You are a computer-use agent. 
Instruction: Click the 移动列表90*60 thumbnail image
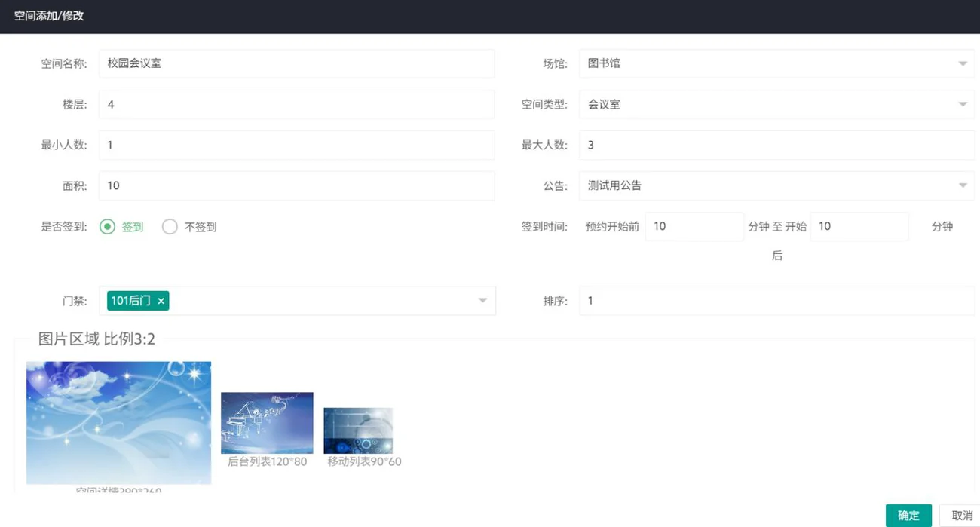358,430
